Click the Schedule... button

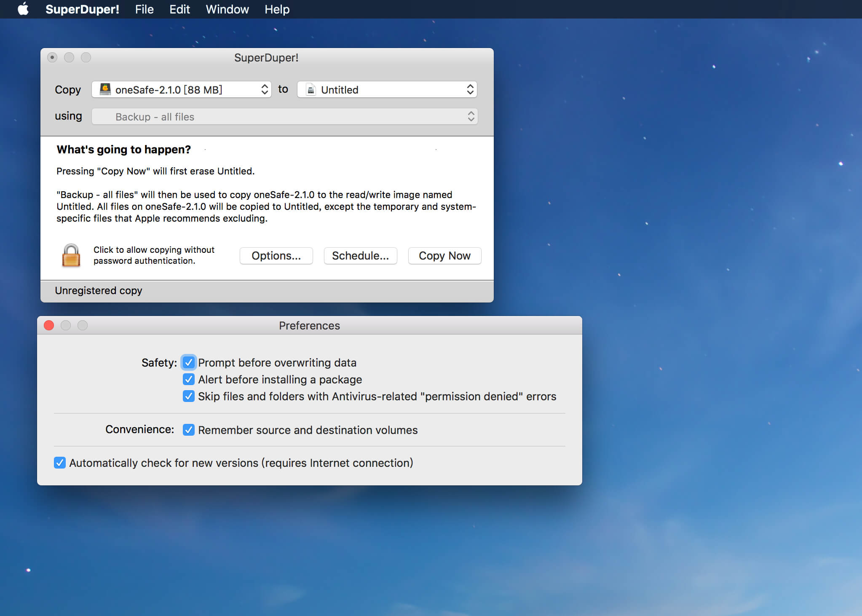point(361,256)
